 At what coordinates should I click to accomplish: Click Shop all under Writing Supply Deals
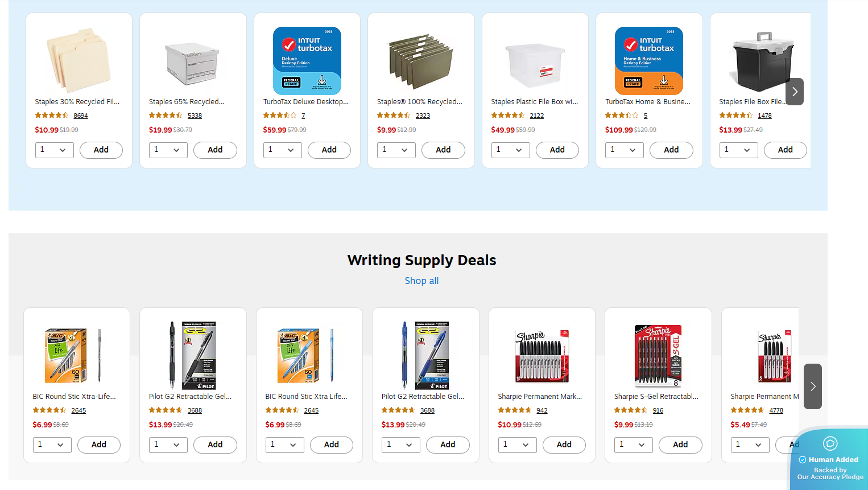(x=421, y=281)
